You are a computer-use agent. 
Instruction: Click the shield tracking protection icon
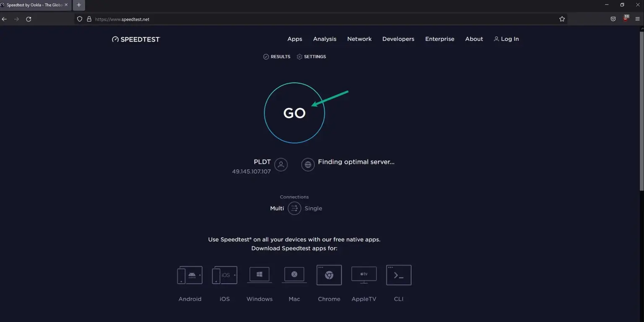80,19
